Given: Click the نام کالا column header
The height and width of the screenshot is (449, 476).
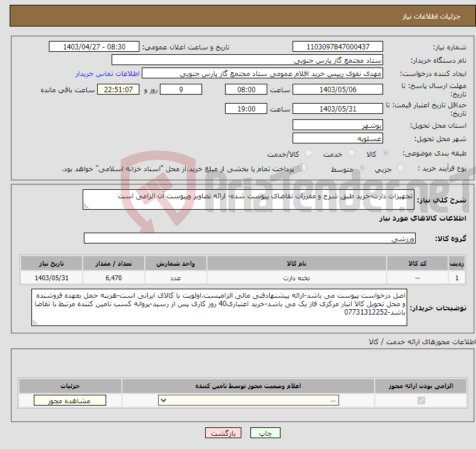Looking at the screenshot, I should point(297,263).
